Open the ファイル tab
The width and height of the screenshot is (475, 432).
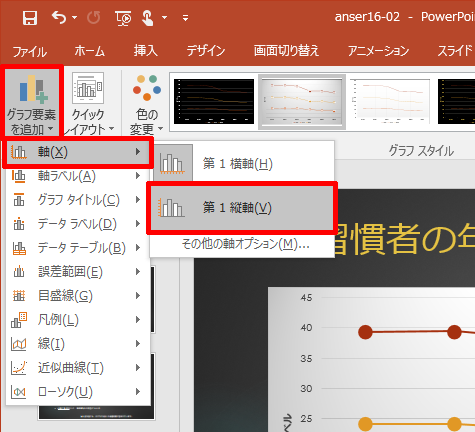pos(30,51)
